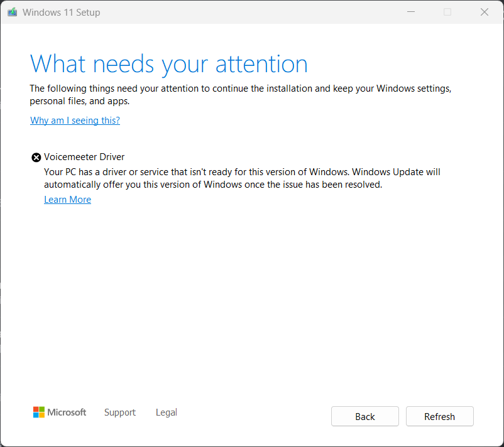Click the Support footer link
The height and width of the screenshot is (447, 504).
[119, 412]
